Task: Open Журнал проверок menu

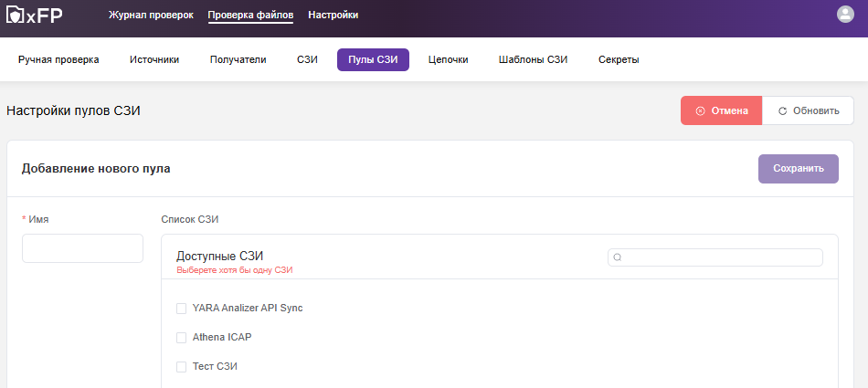Action: [x=151, y=15]
